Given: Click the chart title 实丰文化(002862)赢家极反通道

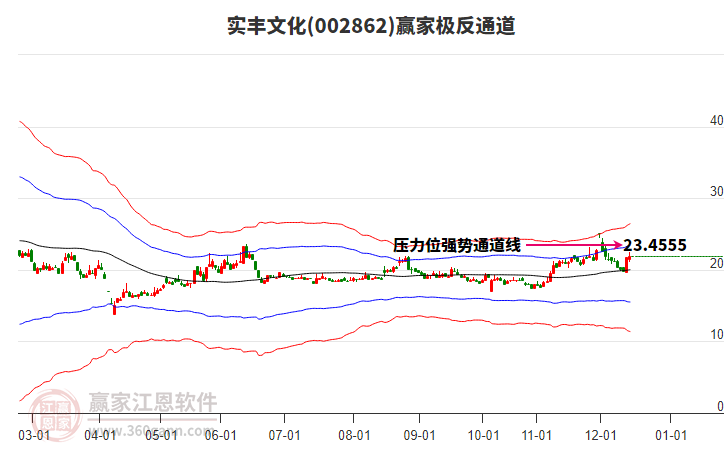Looking at the screenshot, I should coord(371,26).
